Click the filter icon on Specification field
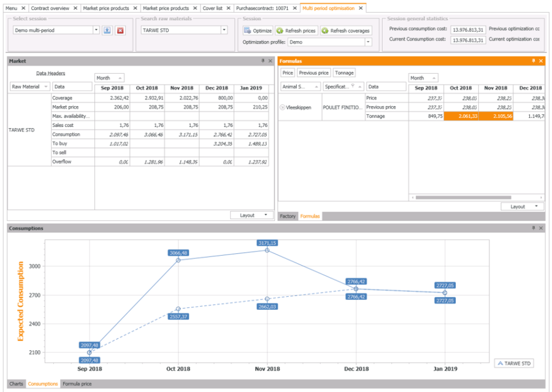This screenshot has height=392, width=552. [353, 87]
